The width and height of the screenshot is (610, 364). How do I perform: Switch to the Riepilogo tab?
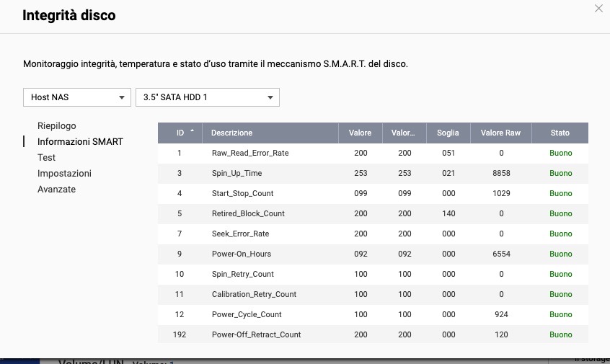pyautogui.click(x=57, y=125)
